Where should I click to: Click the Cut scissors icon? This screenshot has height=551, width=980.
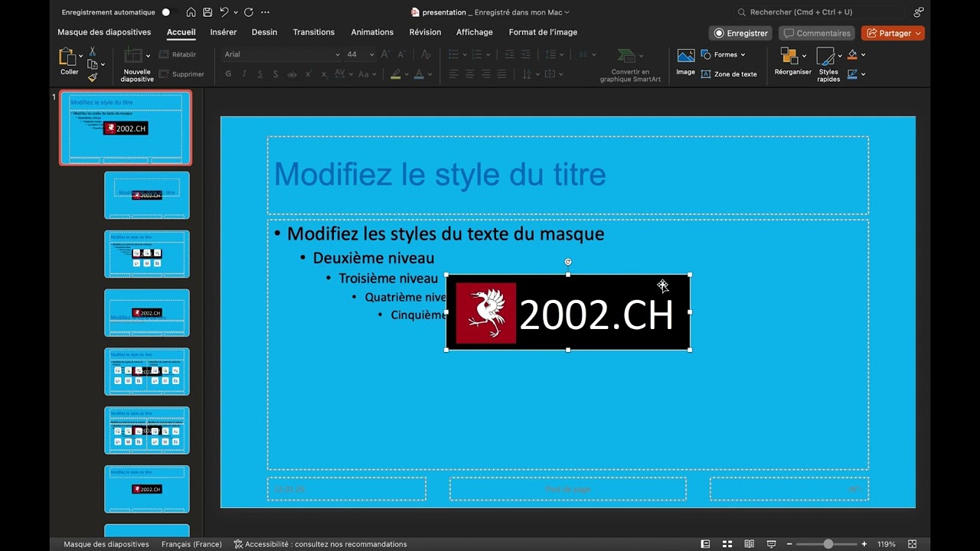point(93,51)
